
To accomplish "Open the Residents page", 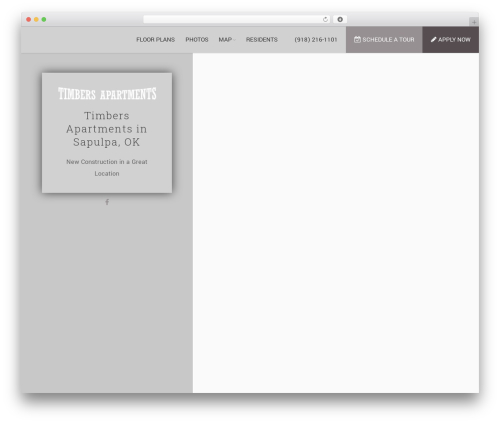I will [x=262, y=40].
